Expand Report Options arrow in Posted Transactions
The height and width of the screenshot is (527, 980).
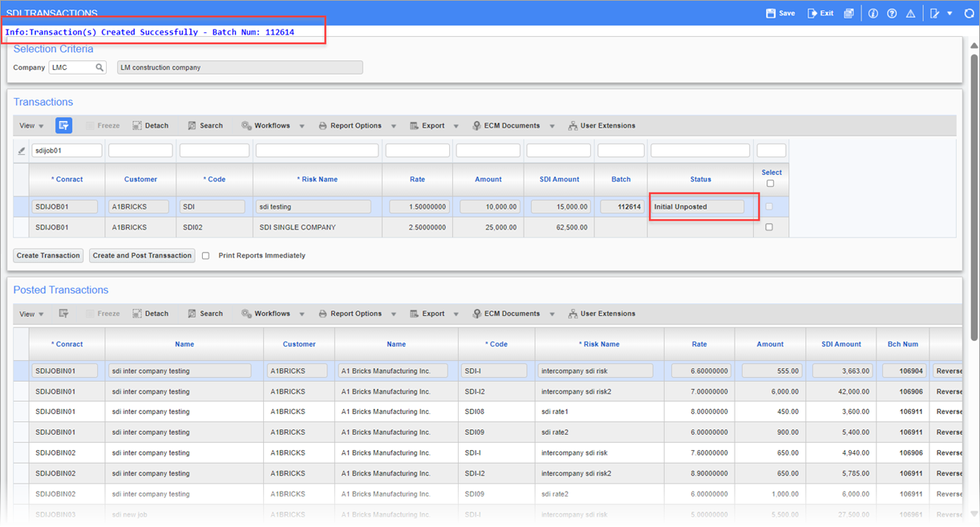(394, 314)
